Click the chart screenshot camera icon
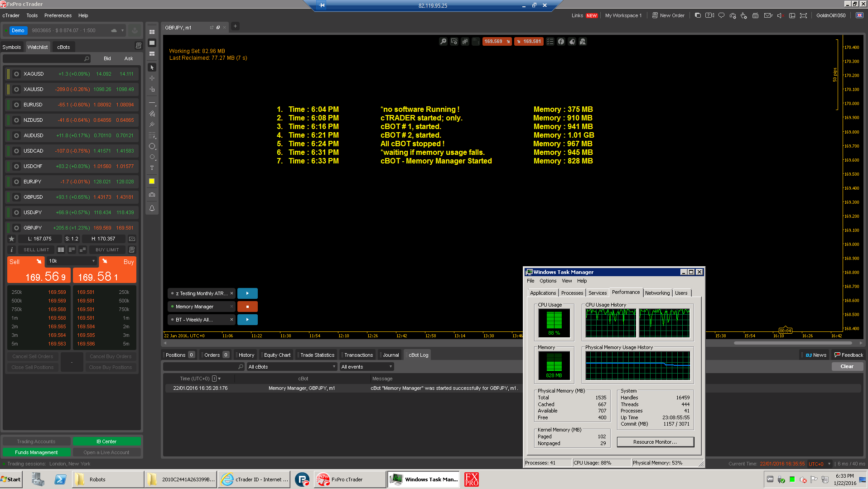 pyautogui.click(x=152, y=195)
